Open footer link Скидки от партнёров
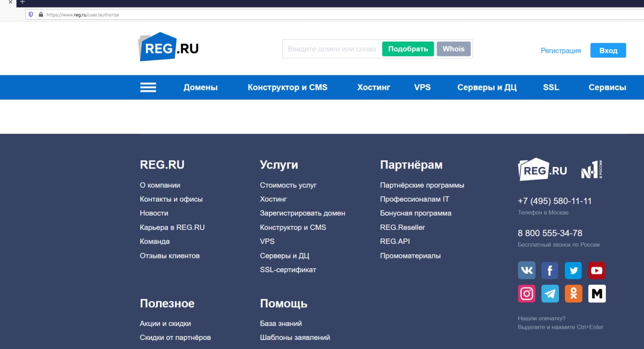644x349 pixels. pos(175,337)
